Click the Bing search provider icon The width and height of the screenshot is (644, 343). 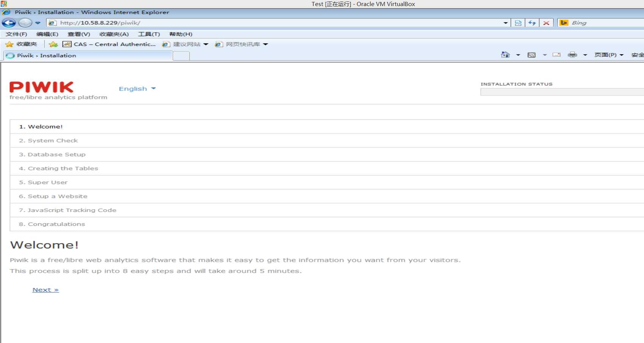click(x=564, y=23)
